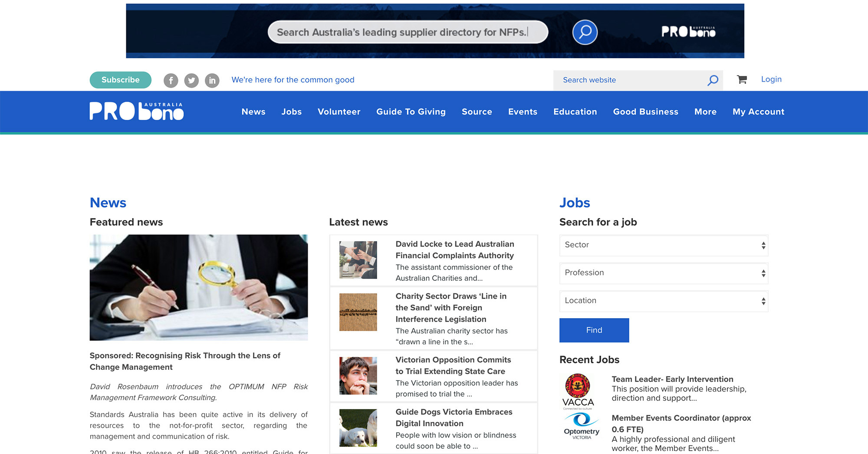Click the featured news magnifying glass image
This screenshot has height=454, width=868.
coord(199,287)
